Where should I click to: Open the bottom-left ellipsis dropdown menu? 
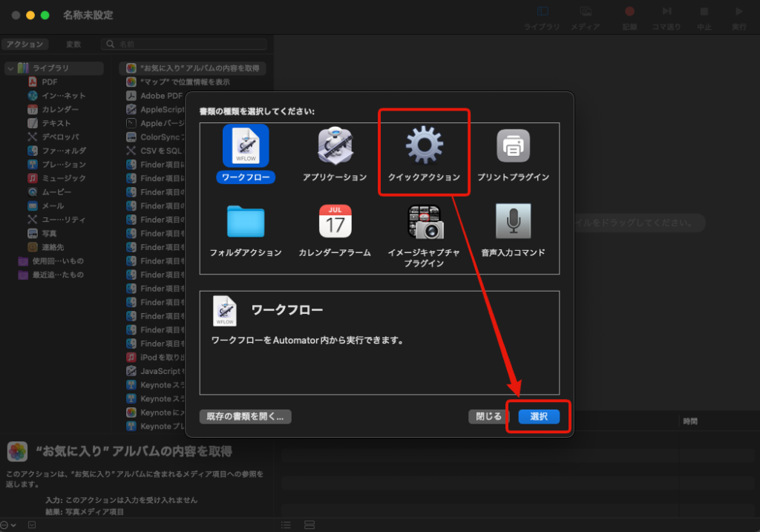pos(7,525)
